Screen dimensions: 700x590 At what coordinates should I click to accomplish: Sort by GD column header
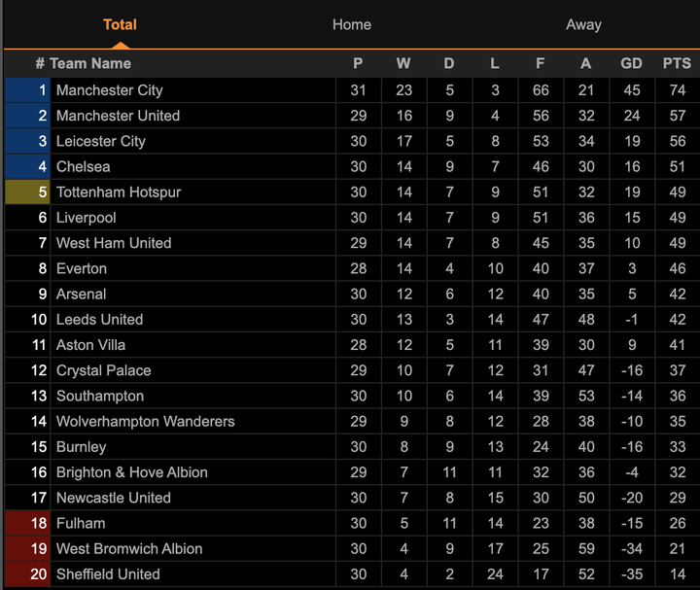pyautogui.click(x=631, y=63)
